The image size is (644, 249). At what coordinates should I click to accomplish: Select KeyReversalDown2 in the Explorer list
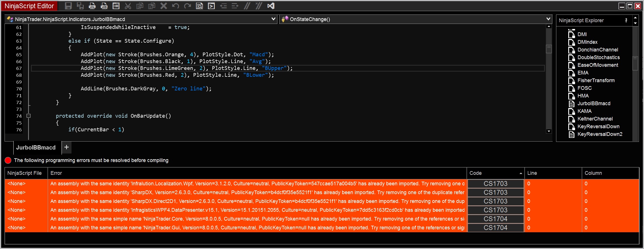(600, 134)
